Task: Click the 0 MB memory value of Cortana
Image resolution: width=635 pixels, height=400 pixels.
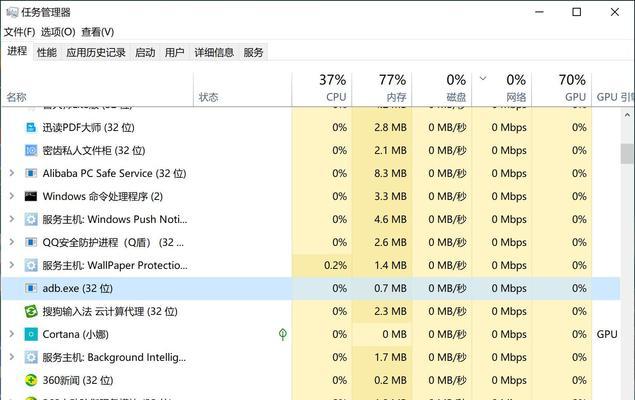Action: (395, 334)
